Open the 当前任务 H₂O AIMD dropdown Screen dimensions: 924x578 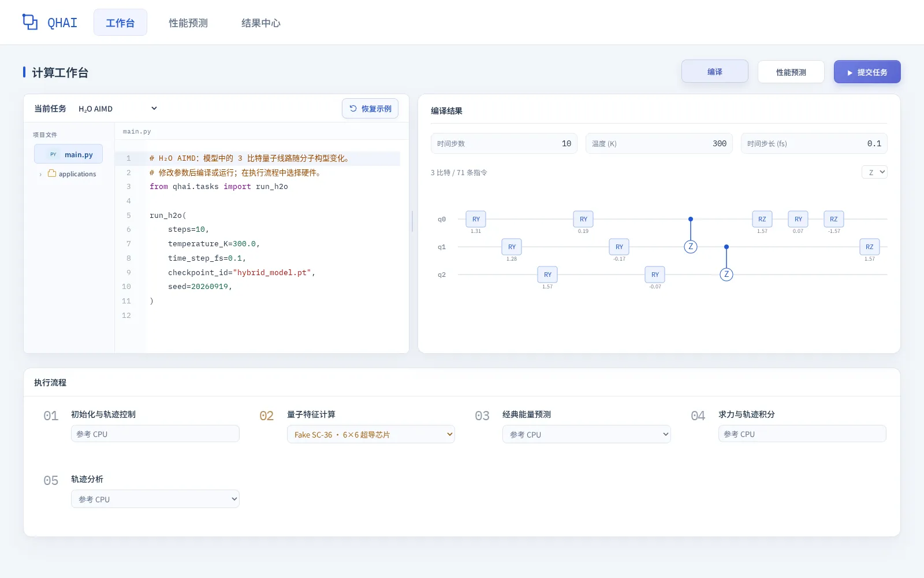point(117,109)
